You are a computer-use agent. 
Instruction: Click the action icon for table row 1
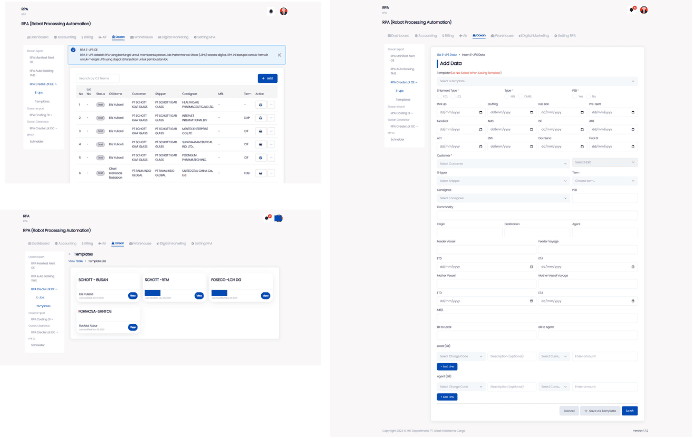(261, 105)
